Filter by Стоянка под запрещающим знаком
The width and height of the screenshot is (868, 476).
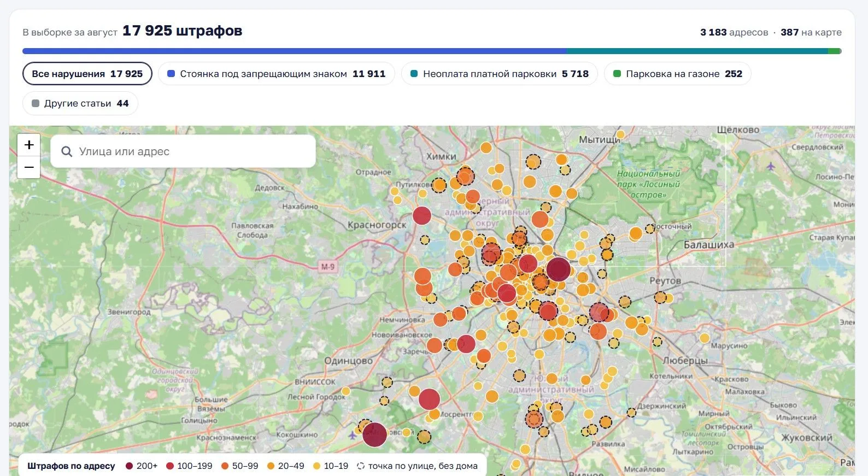click(277, 74)
